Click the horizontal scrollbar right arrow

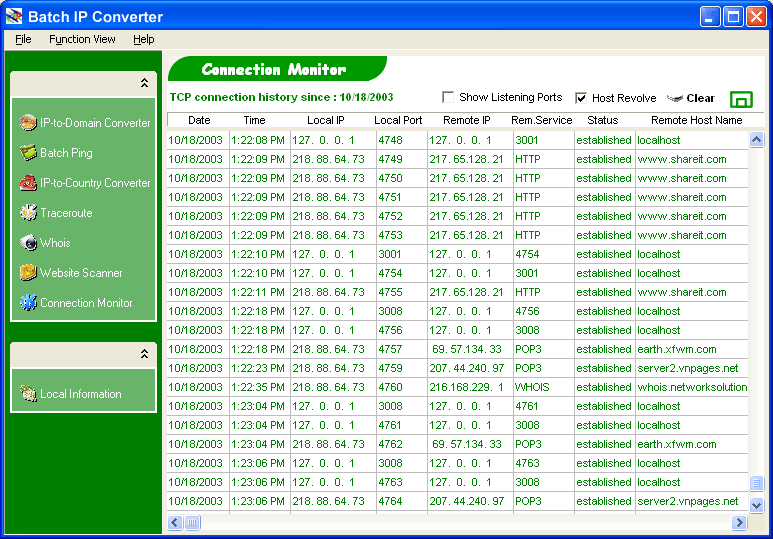coord(741,522)
